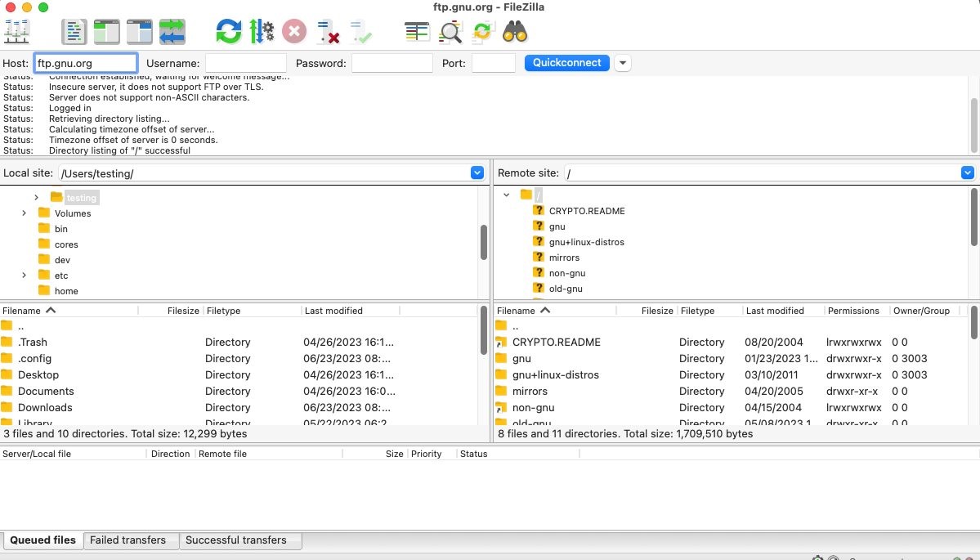Screen dimensions: 980x560
Task: Switch to Failed transfers tab
Action: pyautogui.click(x=128, y=540)
